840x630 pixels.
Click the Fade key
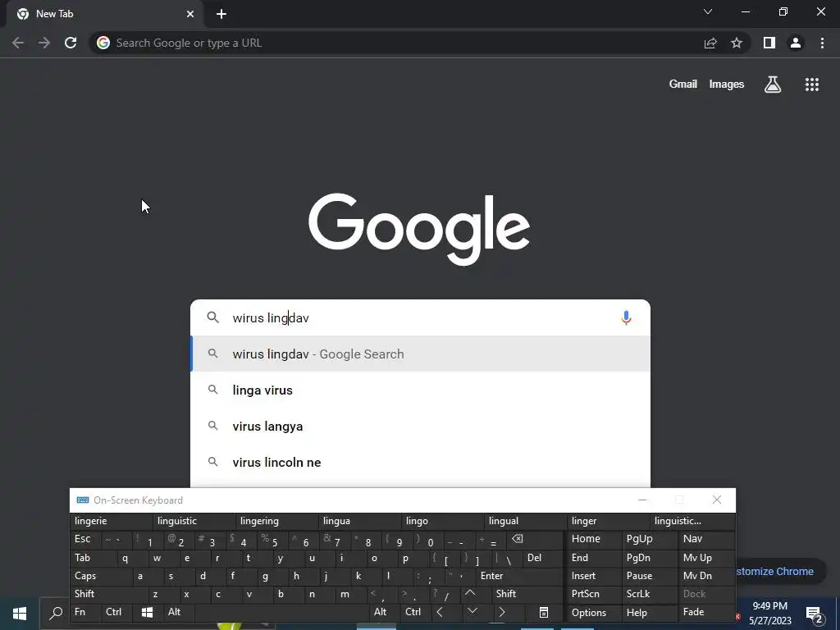706,612
